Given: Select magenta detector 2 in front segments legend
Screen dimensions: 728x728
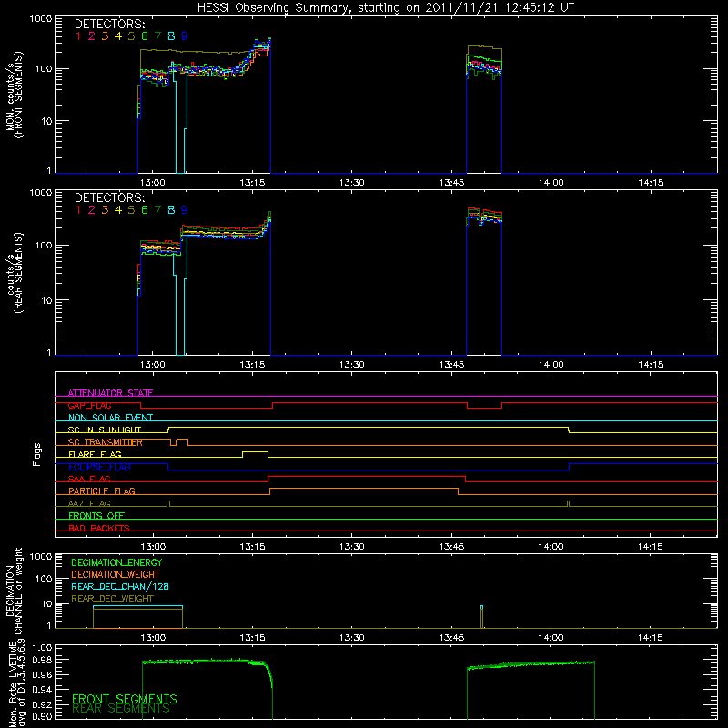Looking at the screenshot, I should click(x=92, y=36).
